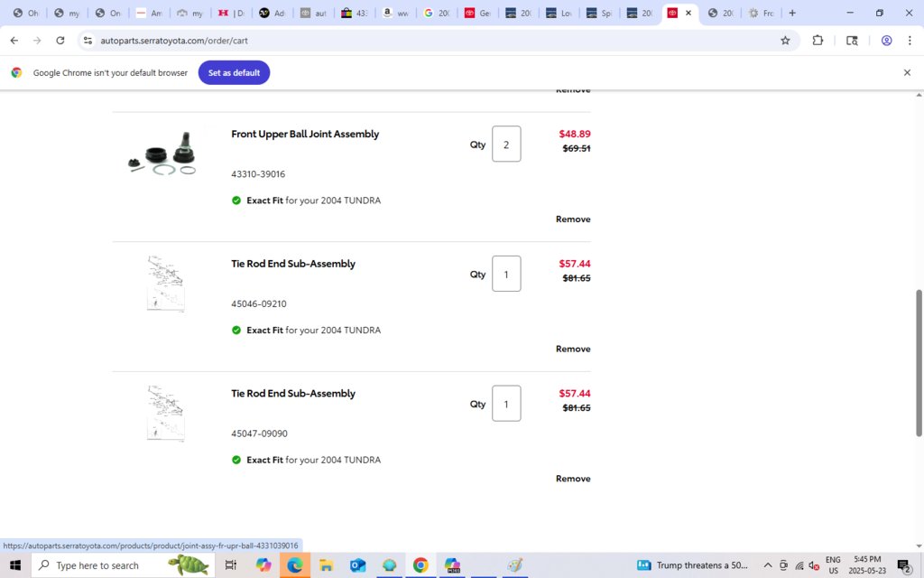The width and height of the screenshot is (924, 578).
Task: Open the Chrome profile avatar
Action: point(886,40)
